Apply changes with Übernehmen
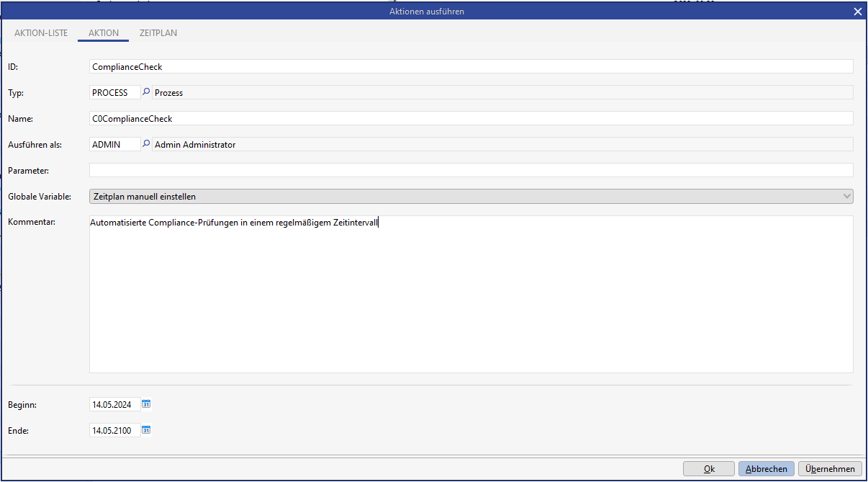The image size is (868, 482). pyautogui.click(x=830, y=469)
